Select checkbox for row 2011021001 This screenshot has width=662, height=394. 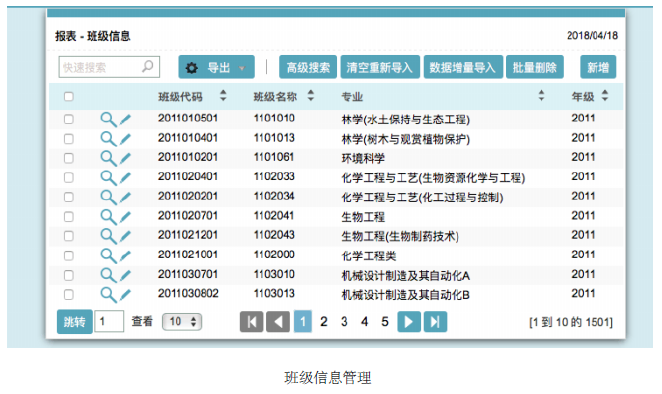click(x=68, y=256)
